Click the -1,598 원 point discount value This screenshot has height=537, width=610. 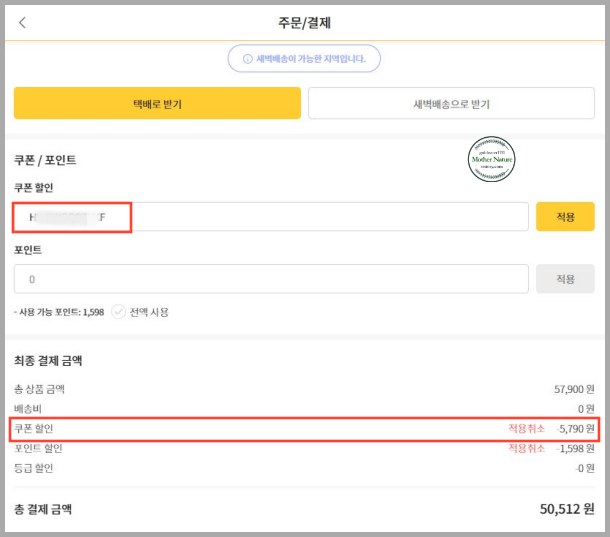pyautogui.click(x=575, y=448)
